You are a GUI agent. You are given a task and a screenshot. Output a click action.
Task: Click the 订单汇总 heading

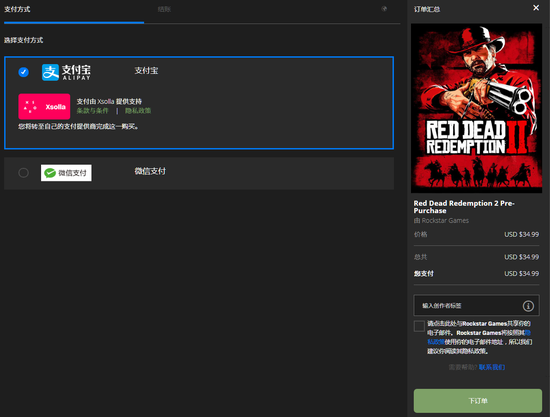pos(427,9)
